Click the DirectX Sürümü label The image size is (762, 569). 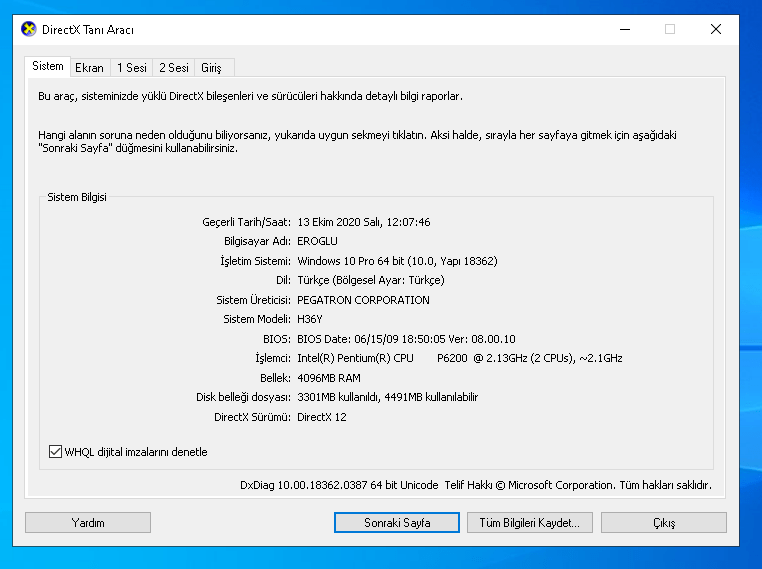point(252,417)
